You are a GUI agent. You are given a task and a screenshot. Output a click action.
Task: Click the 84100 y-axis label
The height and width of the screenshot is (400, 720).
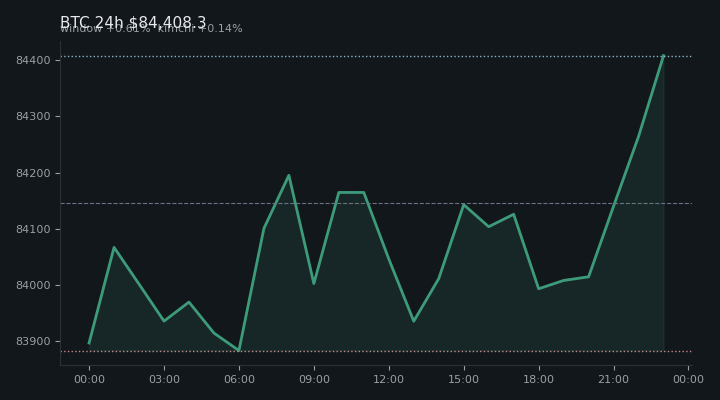tap(31, 229)
